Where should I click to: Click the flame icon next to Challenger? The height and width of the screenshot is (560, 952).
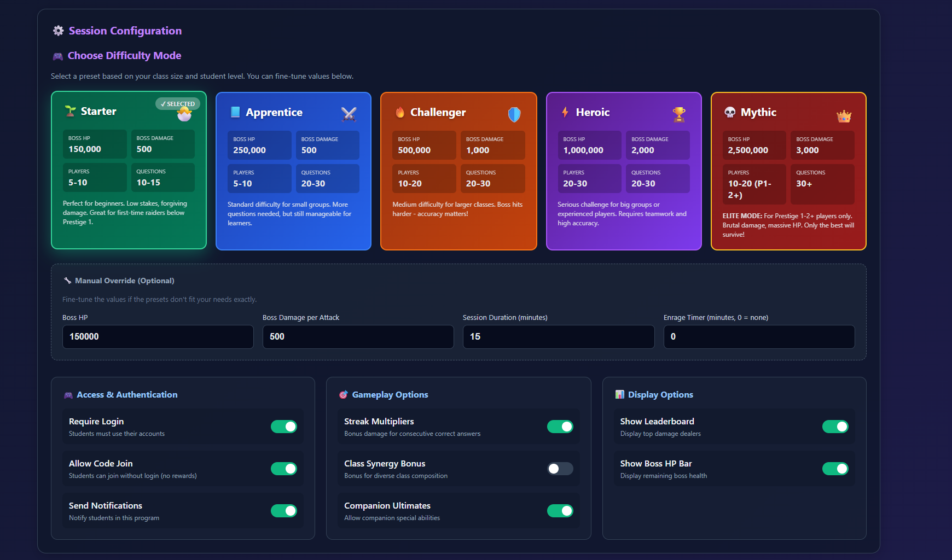[400, 113]
